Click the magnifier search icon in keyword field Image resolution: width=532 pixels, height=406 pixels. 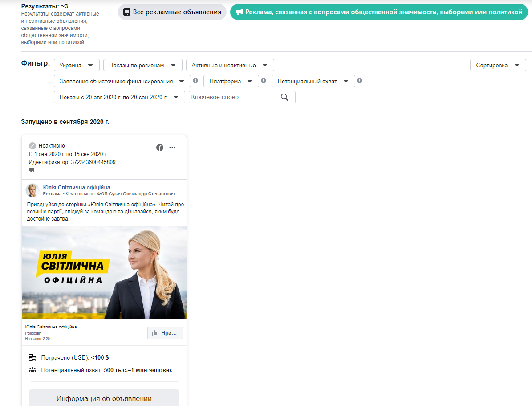[285, 97]
